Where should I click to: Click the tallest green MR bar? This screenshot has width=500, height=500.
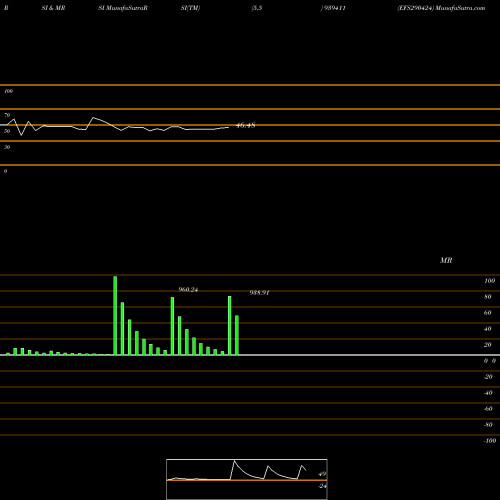click(115, 315)
